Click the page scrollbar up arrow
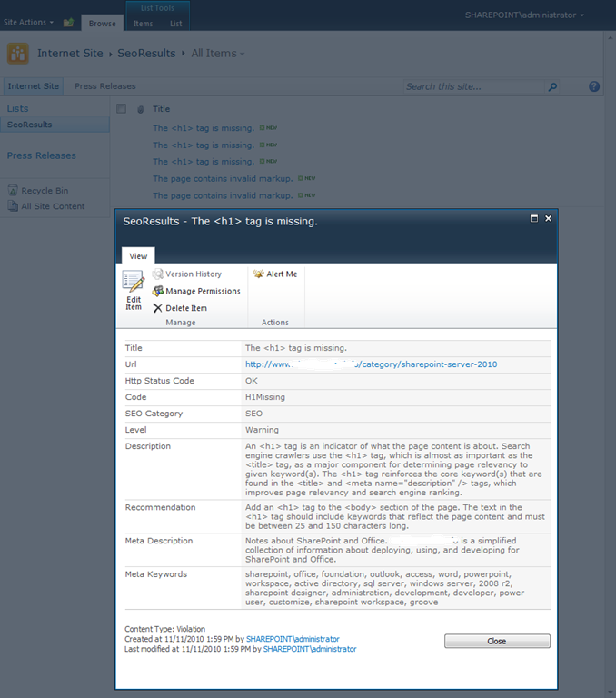 pyautogui.click(x=610, y=38)
